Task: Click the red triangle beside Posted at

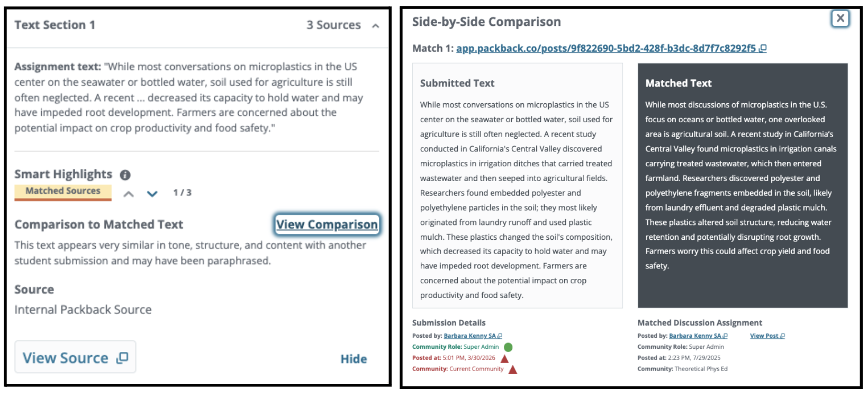Action: pos(504,358)
